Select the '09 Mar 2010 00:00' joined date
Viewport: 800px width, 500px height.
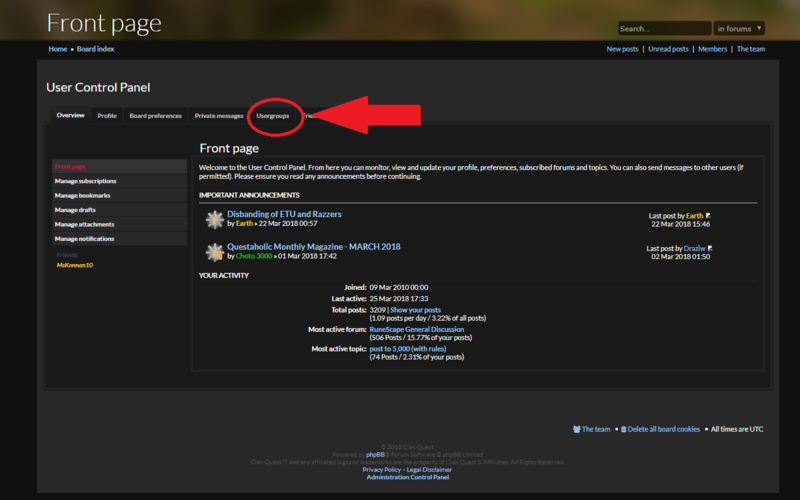tap(399, 287)
